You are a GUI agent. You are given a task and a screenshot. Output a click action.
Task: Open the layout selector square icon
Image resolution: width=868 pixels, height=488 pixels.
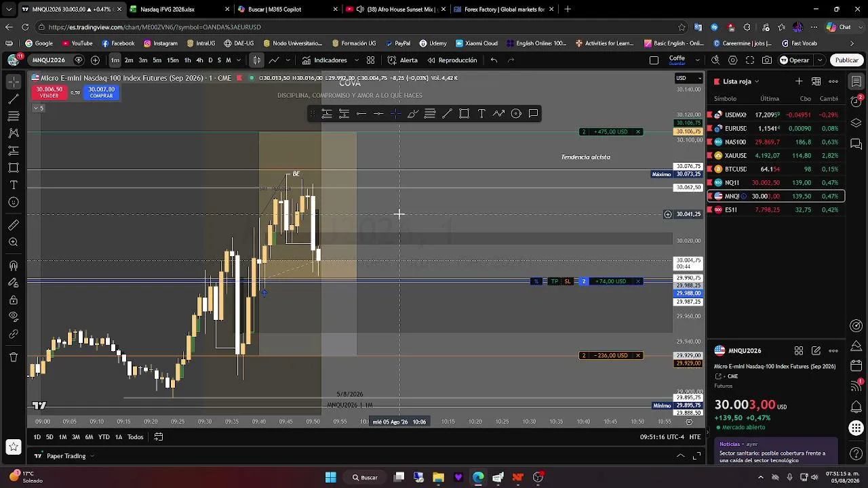(654, 60)
